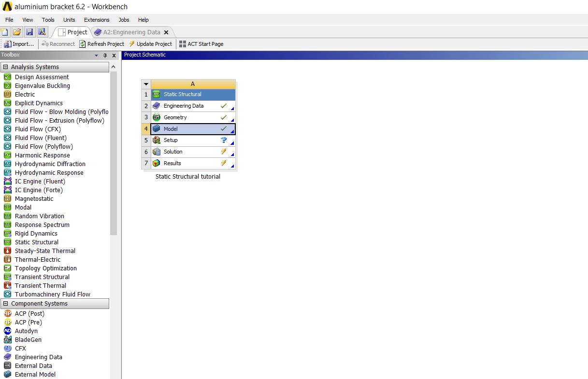The height and width of the screenshot is (379, 588).
Task: Open the Jobs menu
Action: point(124,20)
